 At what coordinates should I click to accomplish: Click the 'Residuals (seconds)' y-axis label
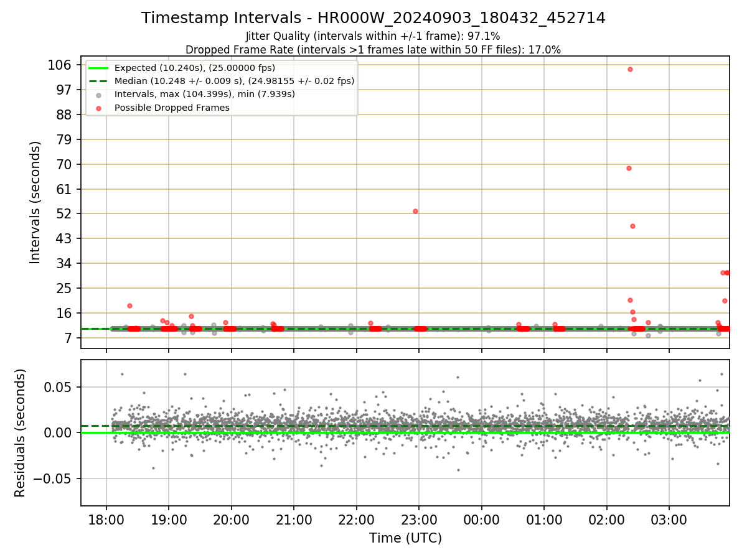pyautogui.click(x=21, y=432)
